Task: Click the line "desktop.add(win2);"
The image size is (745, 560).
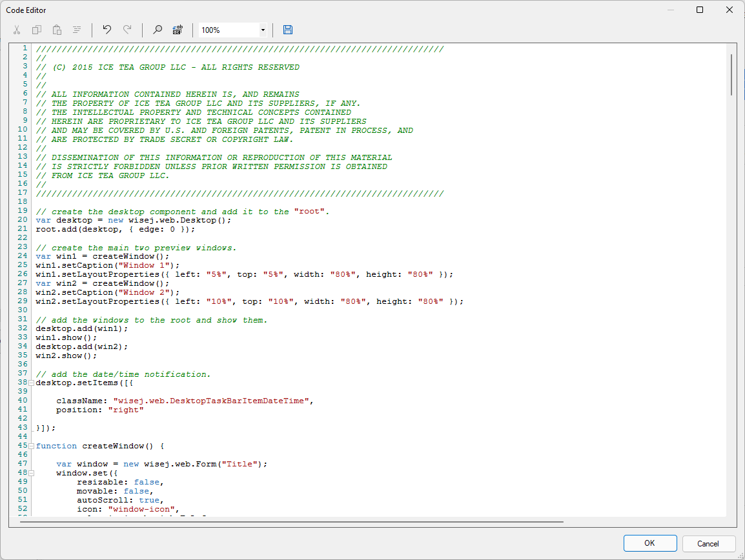Action: pos(82,346)
